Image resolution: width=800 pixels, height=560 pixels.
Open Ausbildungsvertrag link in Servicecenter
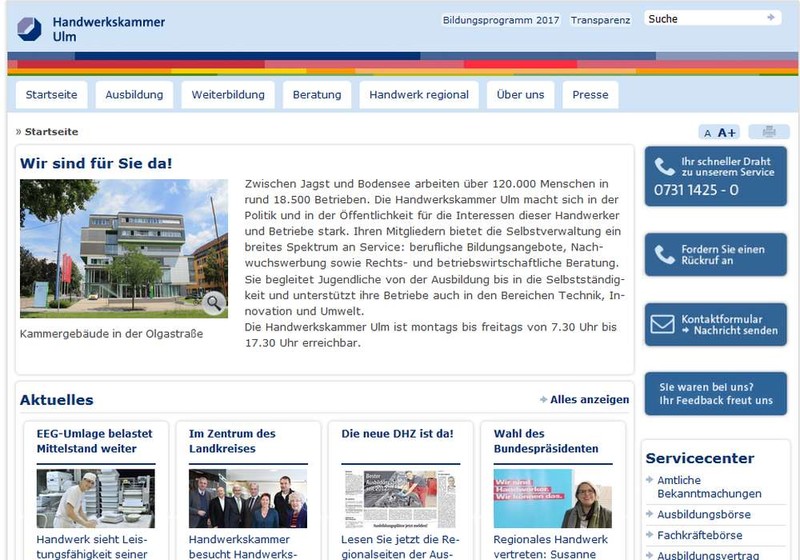(708, 555)
